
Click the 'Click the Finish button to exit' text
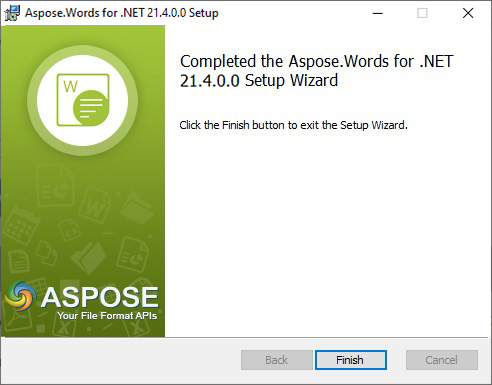[293, 125]
